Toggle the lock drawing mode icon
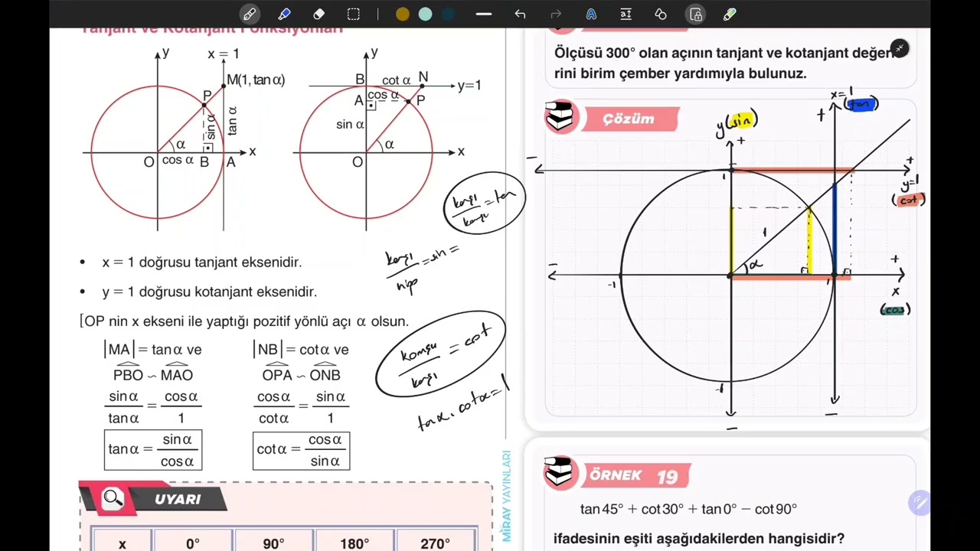Viewport: 980px width, 551px height. pyautogui.click(x=695, y=14)
